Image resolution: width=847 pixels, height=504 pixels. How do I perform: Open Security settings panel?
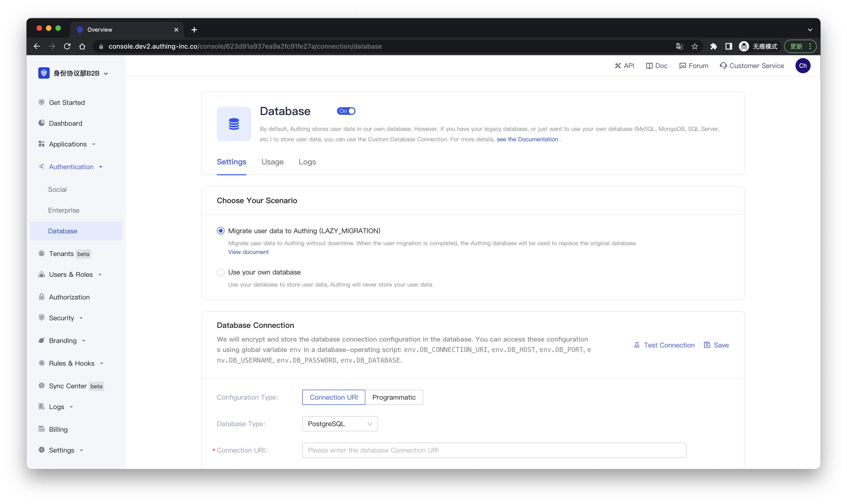[x=61, y=317]
